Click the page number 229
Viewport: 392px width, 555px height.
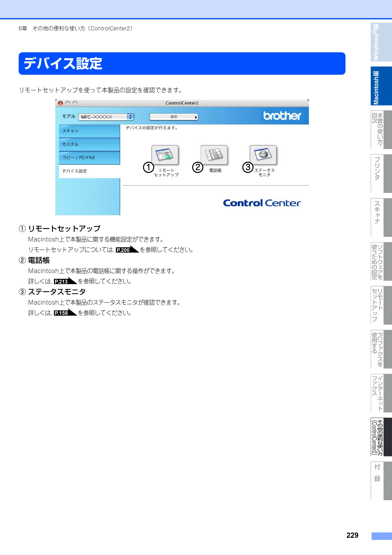point(352,535)
